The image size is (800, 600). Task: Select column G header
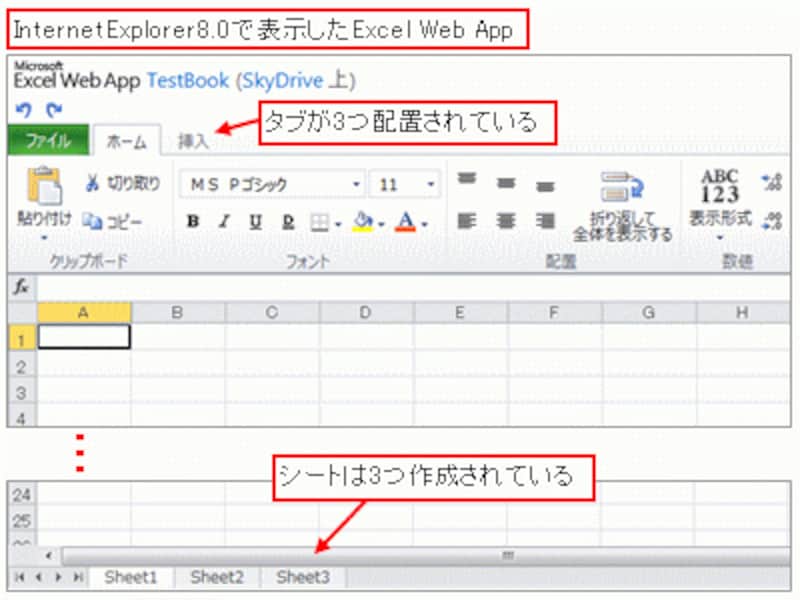[649, 313]
